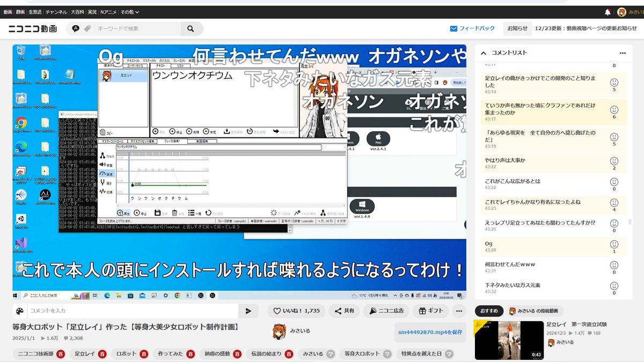The width and height of the screenshot is (644, 362).
Task: Like the comment at 43:17
Action: click(x=614, y=109)
